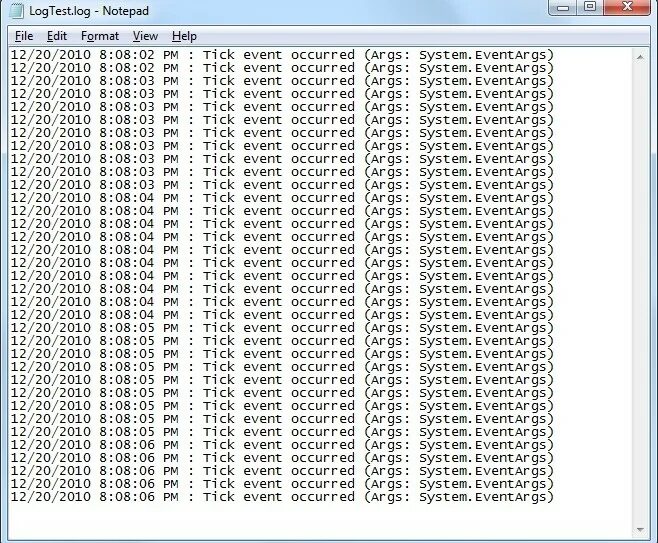
Task: Open the File menu
Action: click(x=24, y=36)
